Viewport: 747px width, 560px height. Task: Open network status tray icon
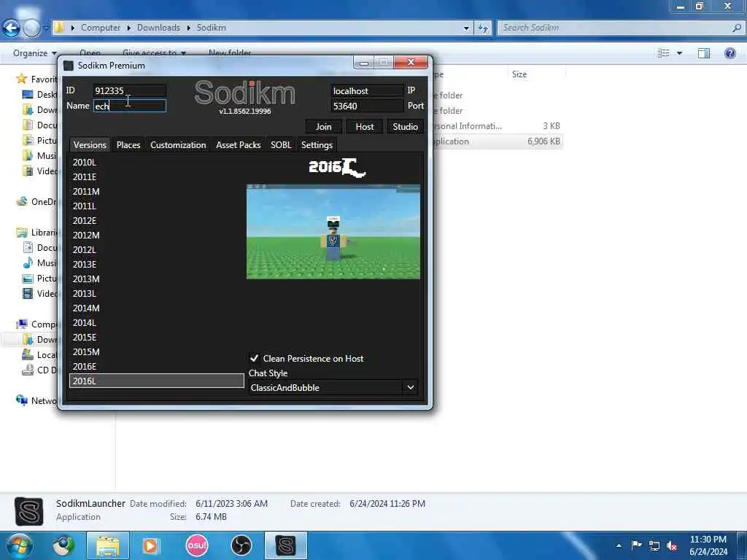(x=654, y=545)
